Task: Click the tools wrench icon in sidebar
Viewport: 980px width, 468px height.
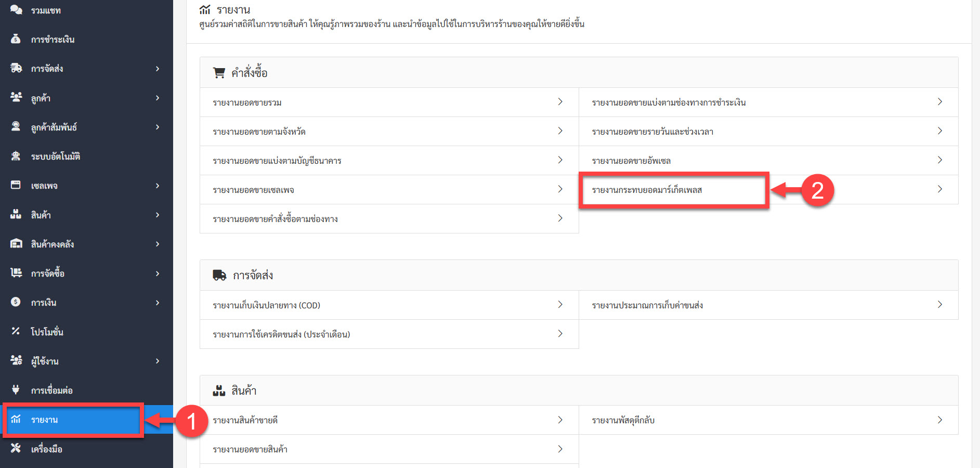Action: [16, 448]
